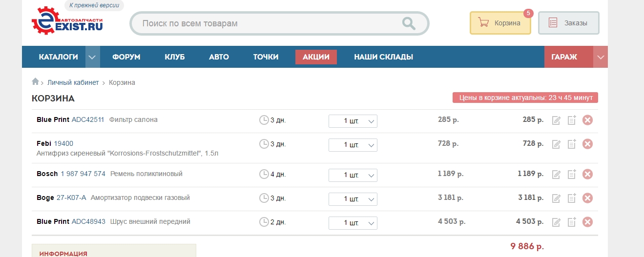
Task: Click Ремень поликлиновый item description
Action: 146,174
